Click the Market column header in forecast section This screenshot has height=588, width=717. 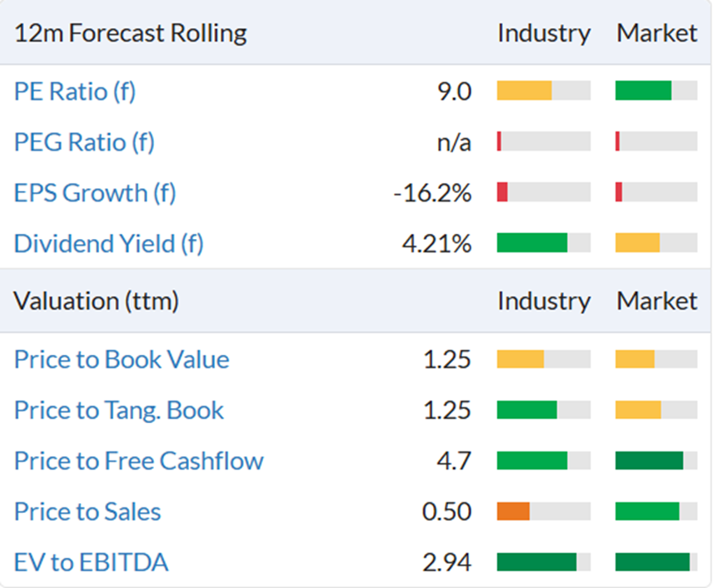657,33
